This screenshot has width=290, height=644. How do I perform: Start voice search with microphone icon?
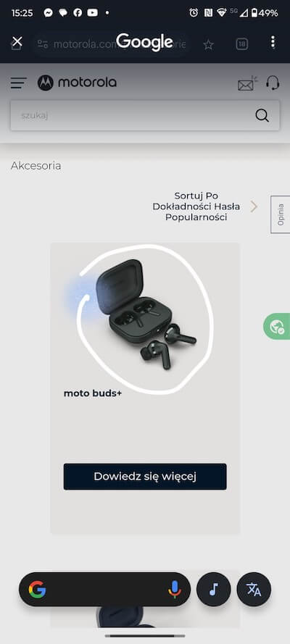tap(174, 590)
